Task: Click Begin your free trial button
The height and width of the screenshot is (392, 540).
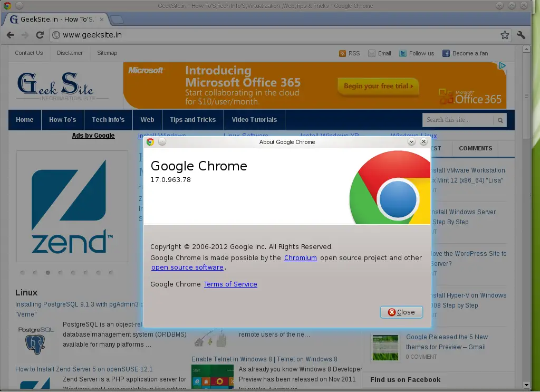Action: coord(378,86)
